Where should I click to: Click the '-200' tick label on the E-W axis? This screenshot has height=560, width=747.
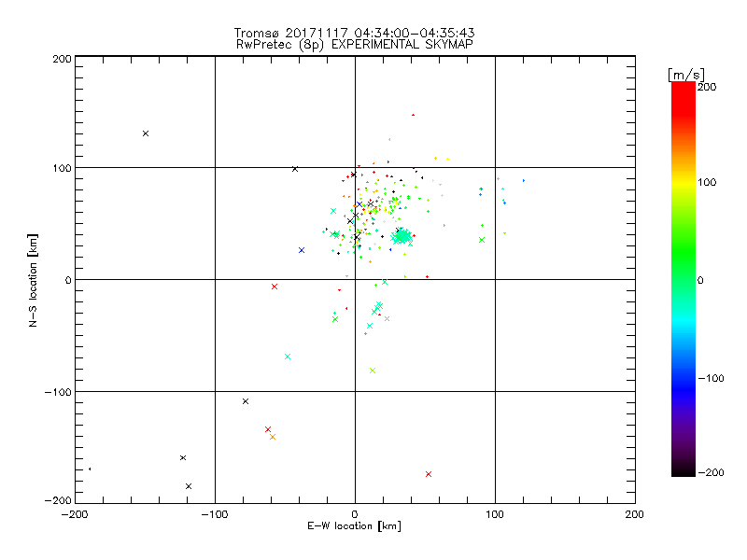(75, 514)
